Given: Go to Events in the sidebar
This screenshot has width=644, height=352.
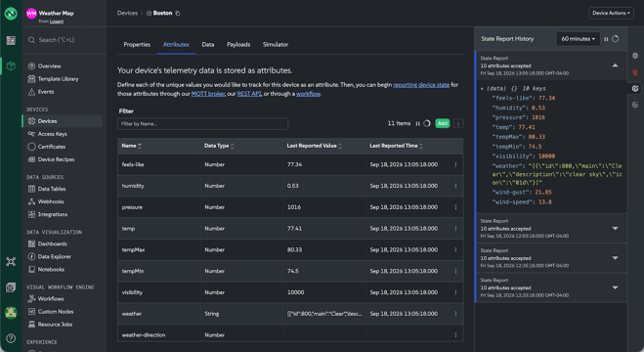Looking at the screenshot, I should 46,92.
